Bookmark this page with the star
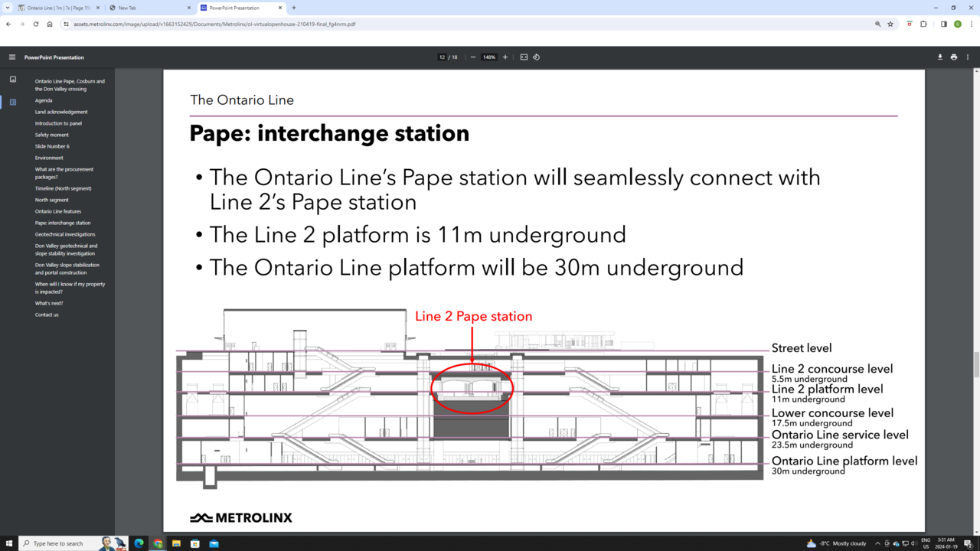The image size is (980, 551). [890, 24]
